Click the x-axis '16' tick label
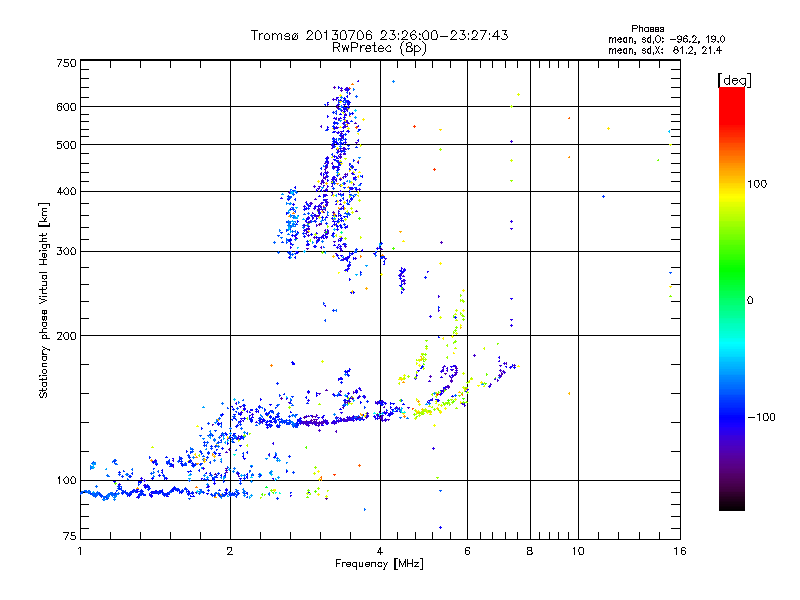The width and height of the screenshot is (800, 600). (680, 551)
